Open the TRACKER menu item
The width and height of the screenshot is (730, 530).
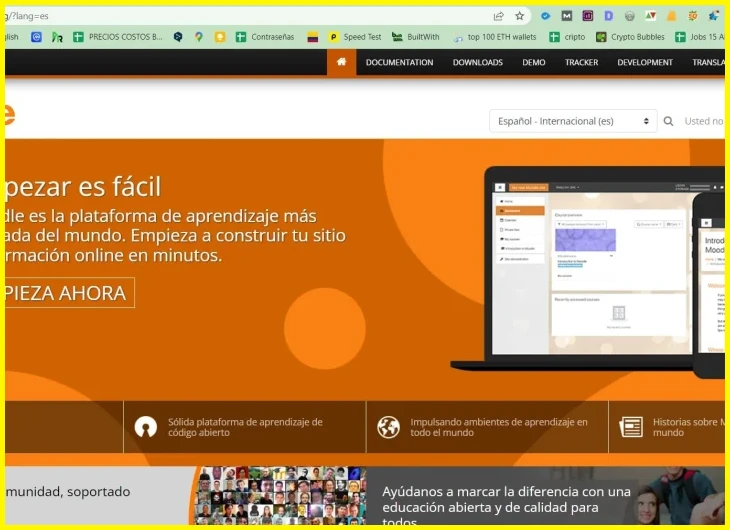[581, 62]
